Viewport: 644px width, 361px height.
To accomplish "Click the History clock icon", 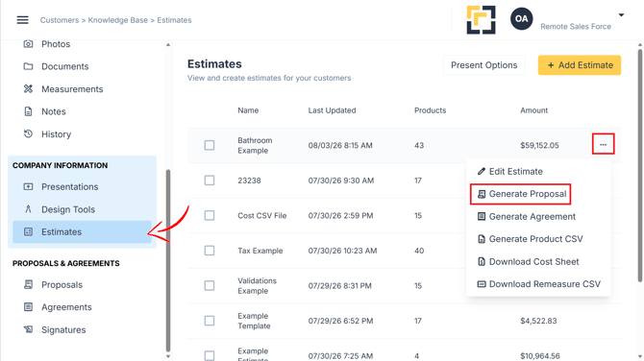I will point(28,134).
